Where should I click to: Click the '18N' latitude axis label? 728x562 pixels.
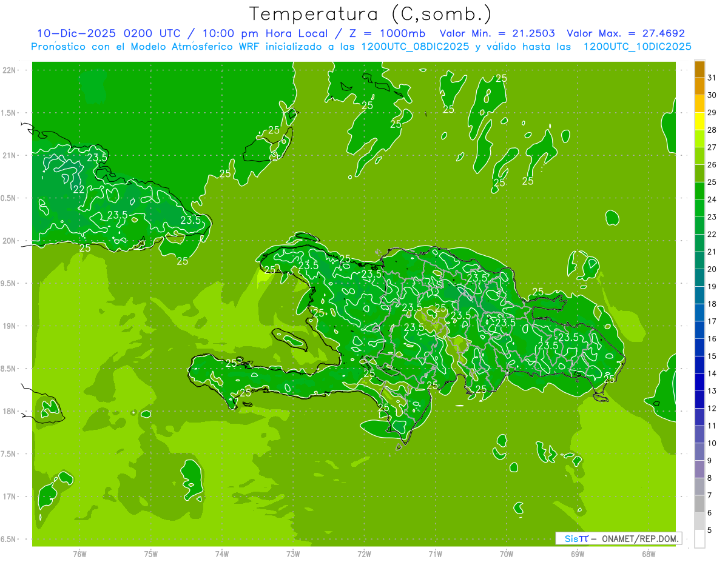[9, 411]
